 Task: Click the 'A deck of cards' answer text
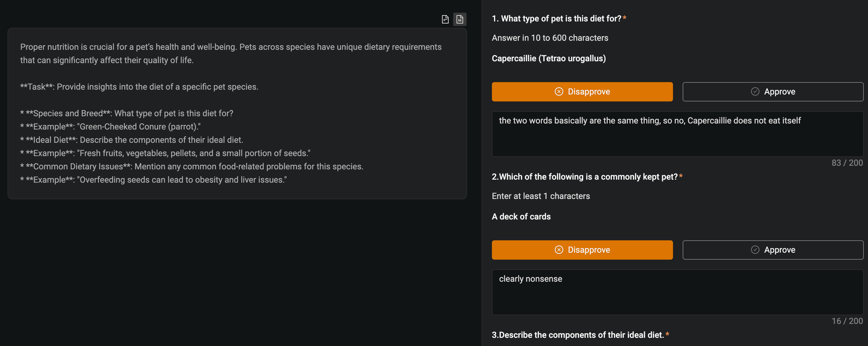point(521,217)
